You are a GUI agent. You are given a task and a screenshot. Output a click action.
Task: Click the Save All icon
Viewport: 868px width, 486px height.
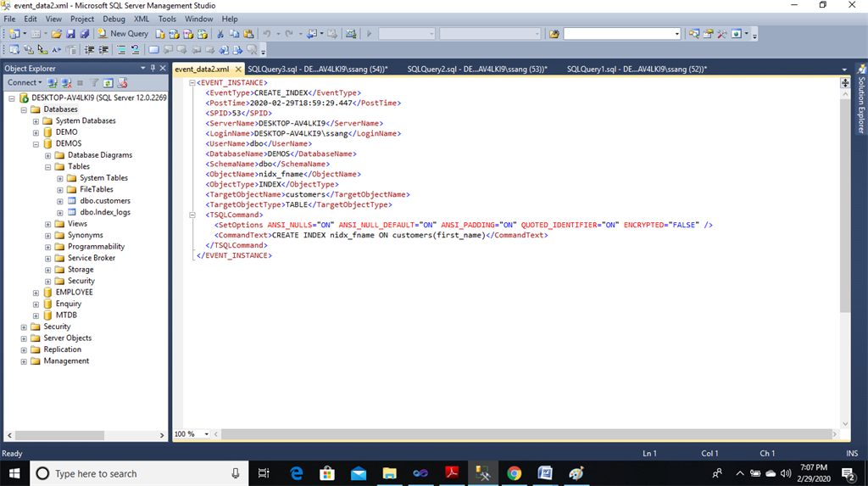click(x=84, y=34)
